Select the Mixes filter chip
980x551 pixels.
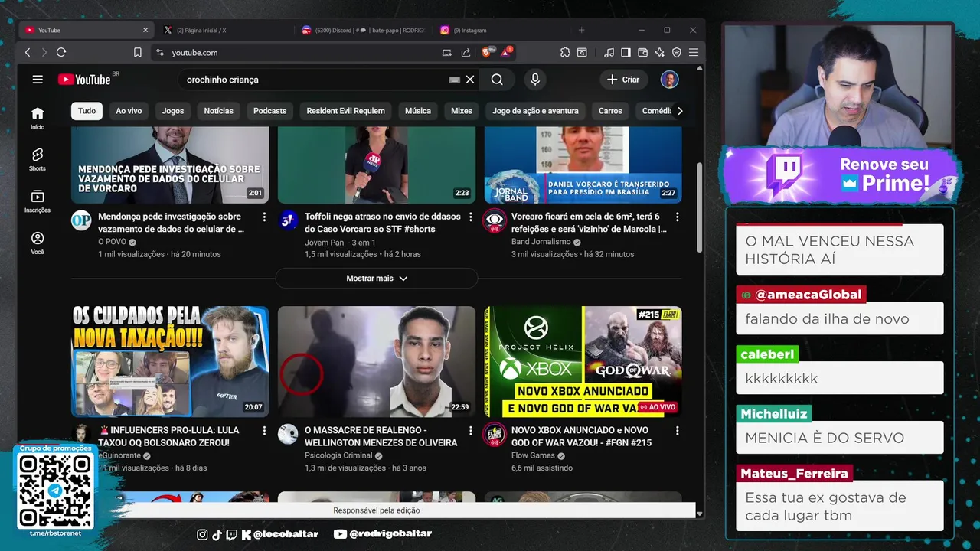point(461,111)
